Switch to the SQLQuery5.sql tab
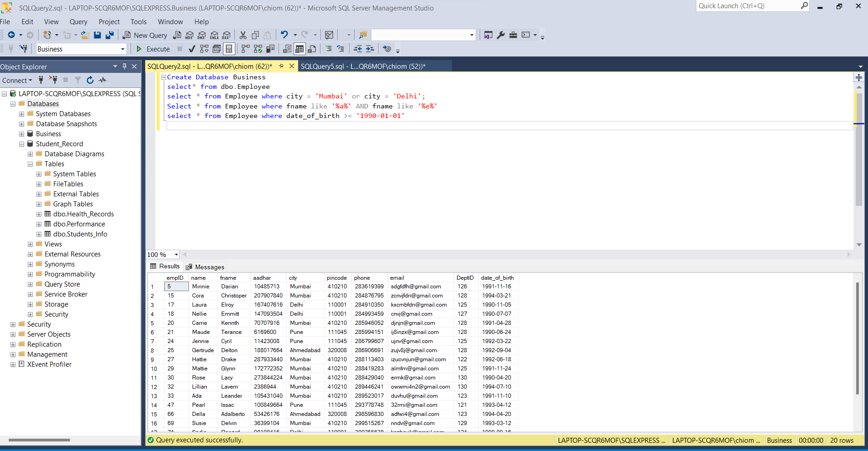Image resolution: width=868 pixels, height=451 pixels. click(363, 66)
